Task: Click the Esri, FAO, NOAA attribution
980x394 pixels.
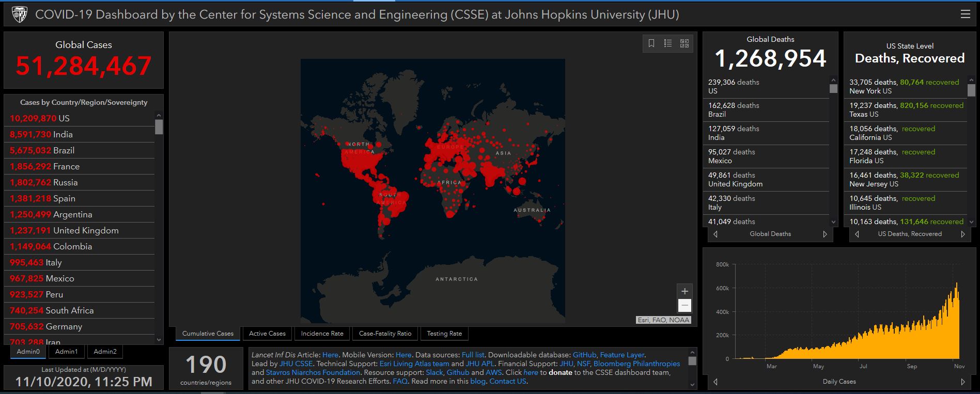Action: [664, 320]
